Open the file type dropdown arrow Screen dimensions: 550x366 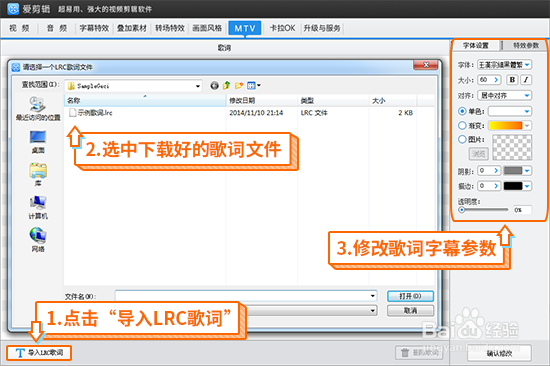pos(372,311)
